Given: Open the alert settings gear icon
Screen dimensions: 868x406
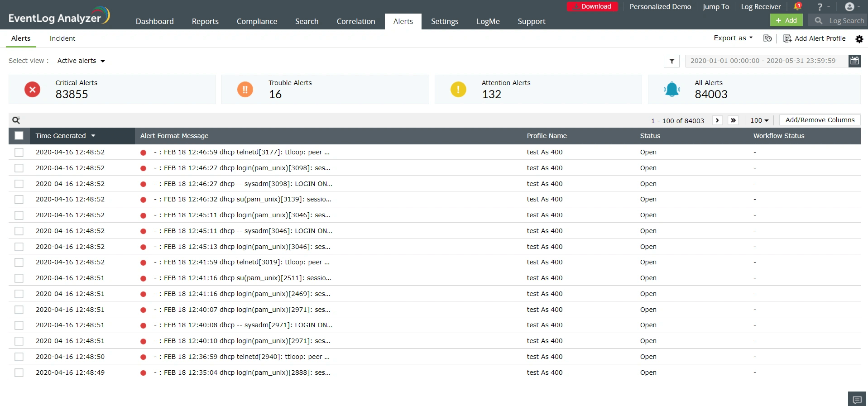Looking at the screenshot, I should coord(859,39).
